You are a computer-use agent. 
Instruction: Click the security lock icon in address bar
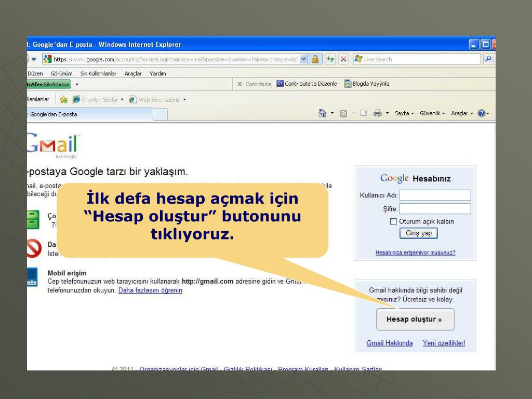pyautogui.click(x=315, y=59)
